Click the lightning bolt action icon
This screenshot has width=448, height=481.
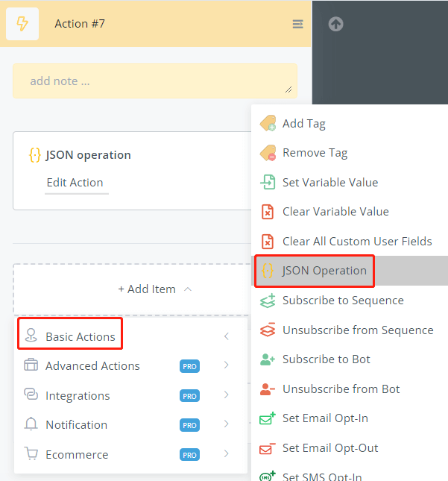pyautogui.click(x=22, y=24)
